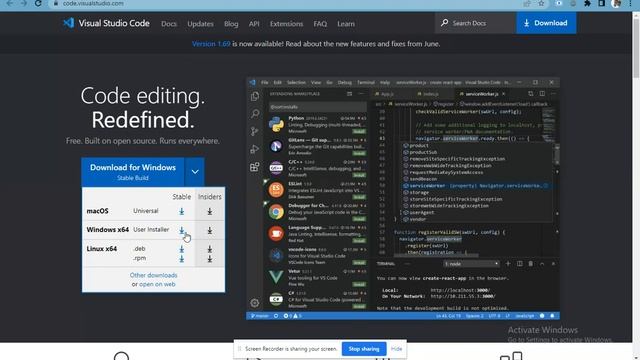Click Stop sharing button
The width and height of the screenshot is (640, 360).
[364, 349]
